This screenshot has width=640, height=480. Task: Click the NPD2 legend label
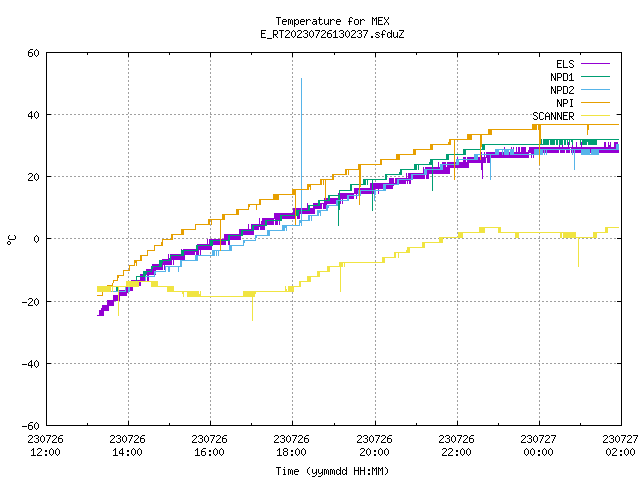coord(562,90)
